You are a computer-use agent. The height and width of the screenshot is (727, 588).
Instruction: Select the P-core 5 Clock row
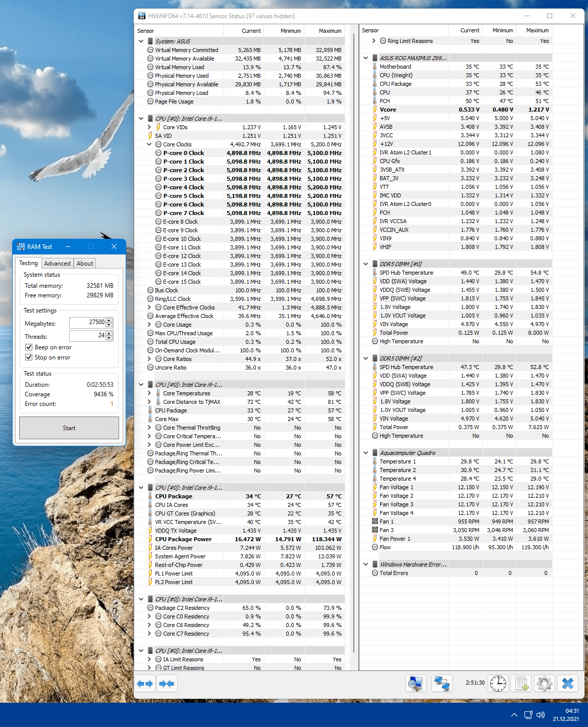click(x=240, y=196)
